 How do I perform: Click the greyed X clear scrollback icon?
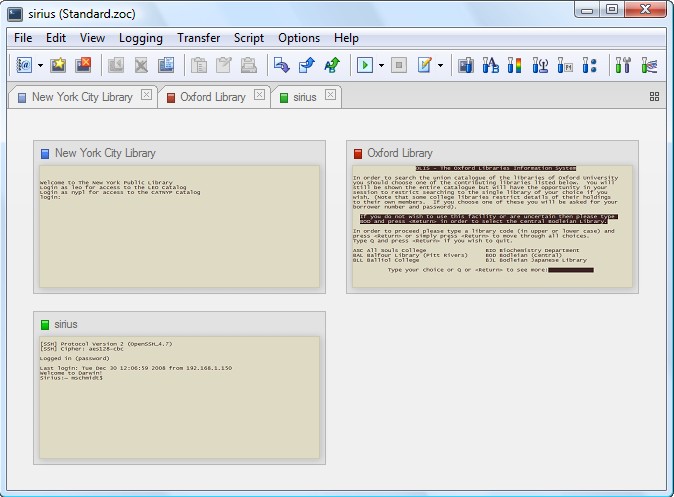coord(141,65)
